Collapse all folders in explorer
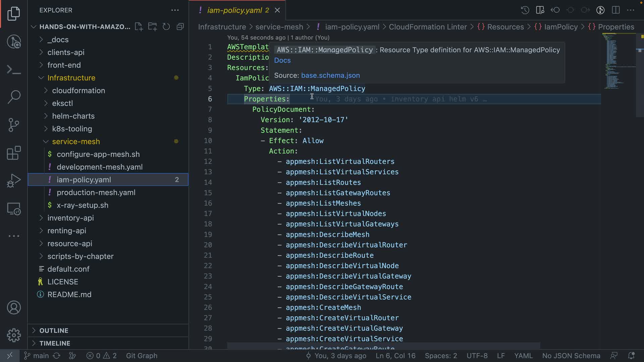This screenshot has height=362, width=644. 180,27
